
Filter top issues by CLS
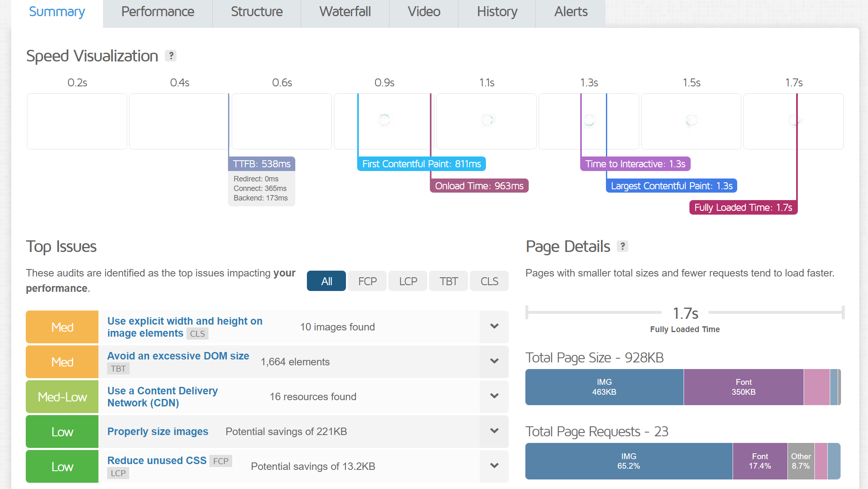point(489,281)
